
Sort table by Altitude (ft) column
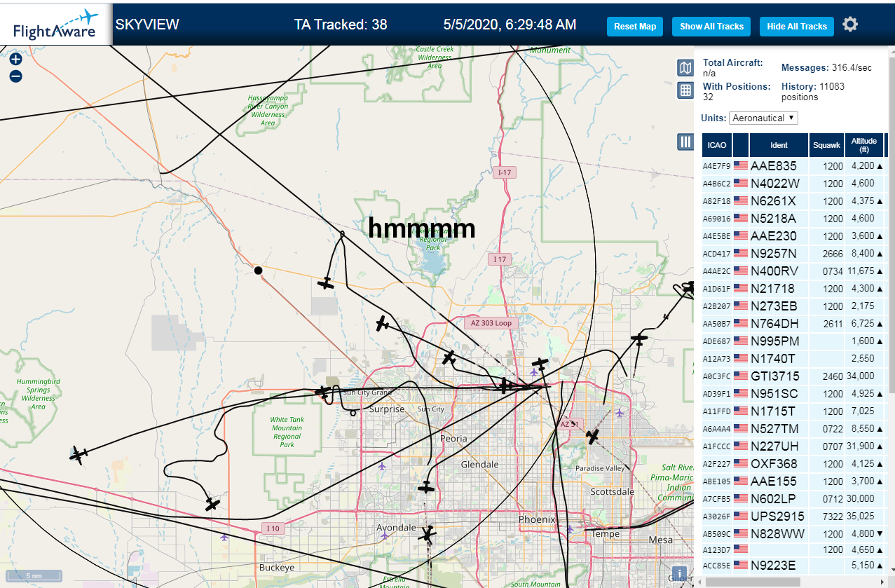864,145
